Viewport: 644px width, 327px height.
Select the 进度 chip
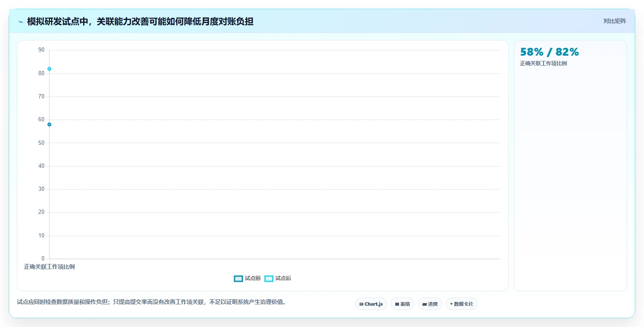[x=430, y=304]
